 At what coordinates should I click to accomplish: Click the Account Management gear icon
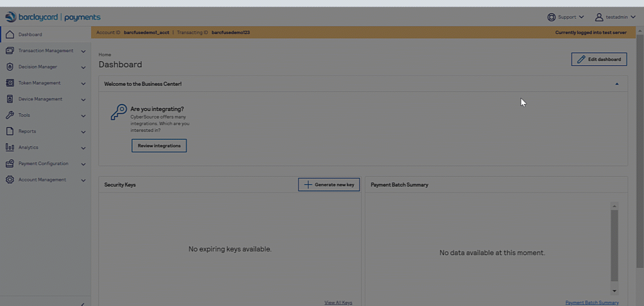tap(9, 180)
